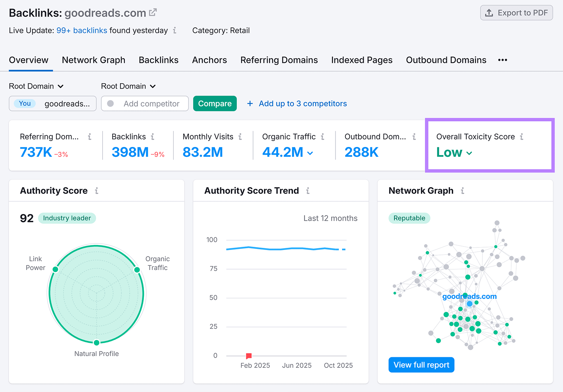
Task: View the info tooltip for Monthly Visits
Action: click(240, 137)
